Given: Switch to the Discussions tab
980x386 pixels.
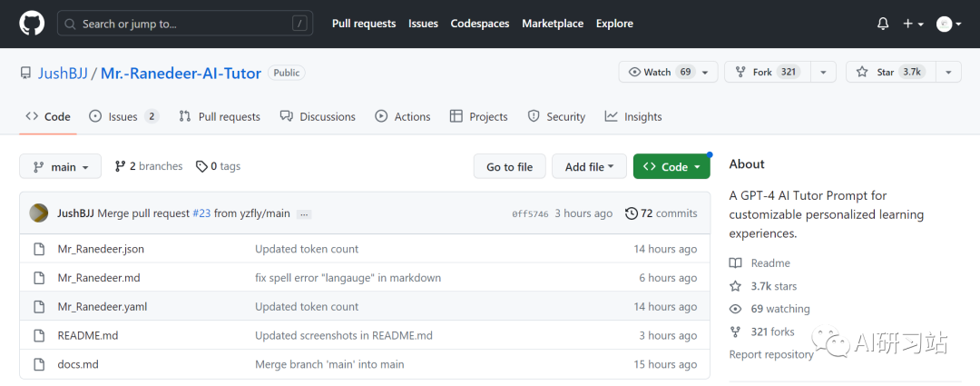Looking at the screenshot, I should point(318,117).
